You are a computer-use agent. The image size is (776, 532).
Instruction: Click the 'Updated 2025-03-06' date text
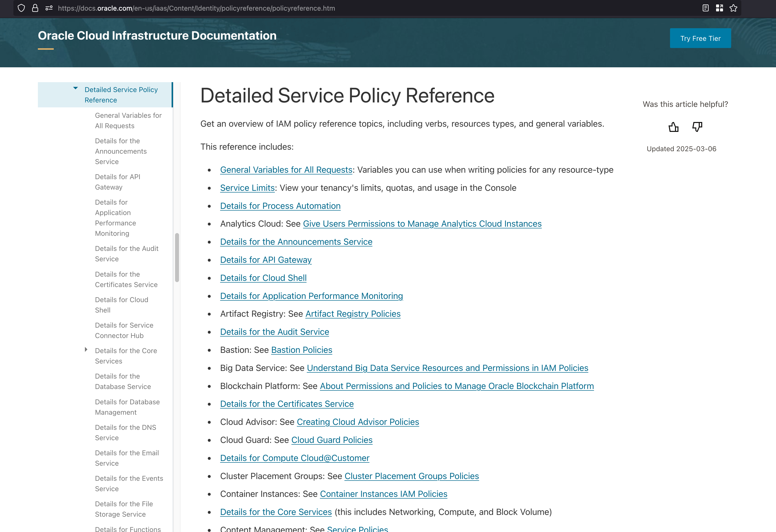click(681, 149)
